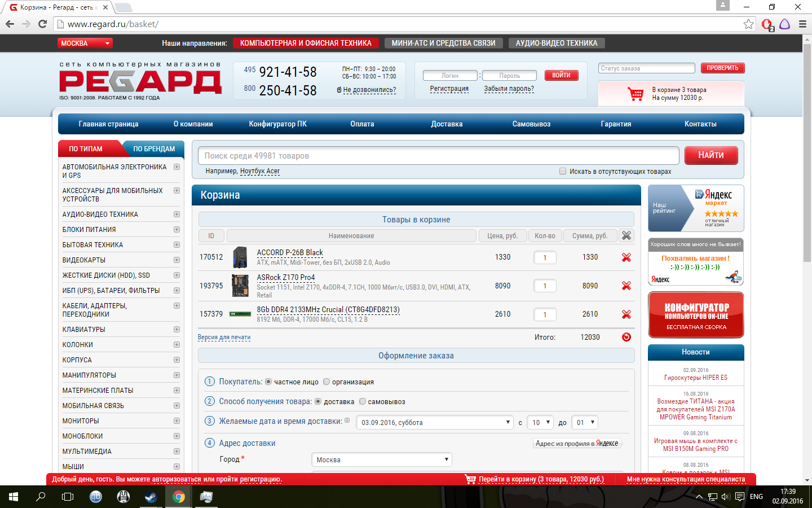
Task: Expand МАТЕРИНСКИЕ ПЛАТЫ category
Action: (x=176, y=391)
